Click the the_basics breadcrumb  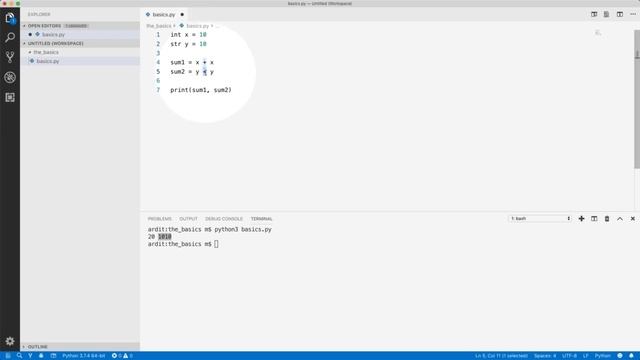159,26
